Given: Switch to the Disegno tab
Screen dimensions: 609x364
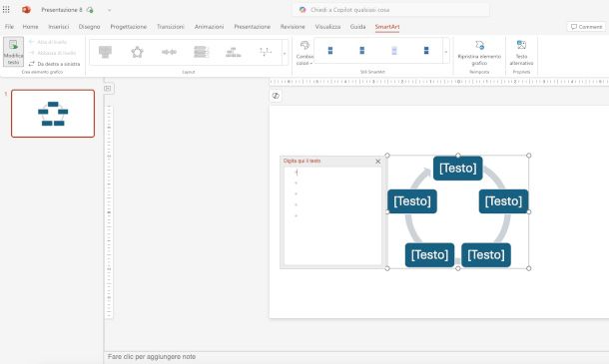Looking at the screenshot, I should (x=89, y=27).
